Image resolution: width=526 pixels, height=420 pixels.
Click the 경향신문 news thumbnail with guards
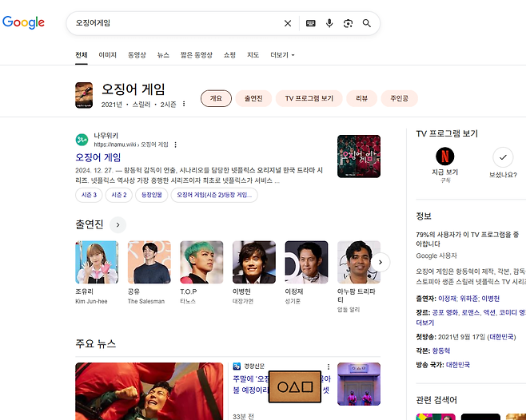[359, 384]
